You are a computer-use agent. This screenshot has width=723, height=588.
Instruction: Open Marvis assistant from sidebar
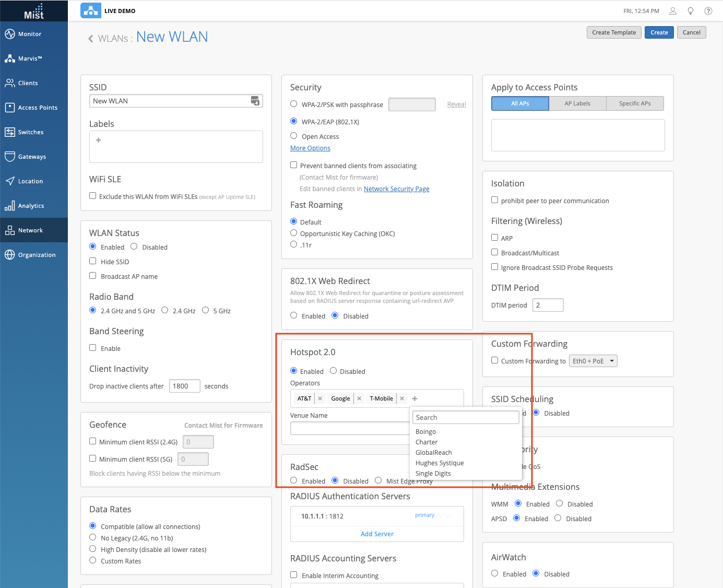[x=30, y=58]
